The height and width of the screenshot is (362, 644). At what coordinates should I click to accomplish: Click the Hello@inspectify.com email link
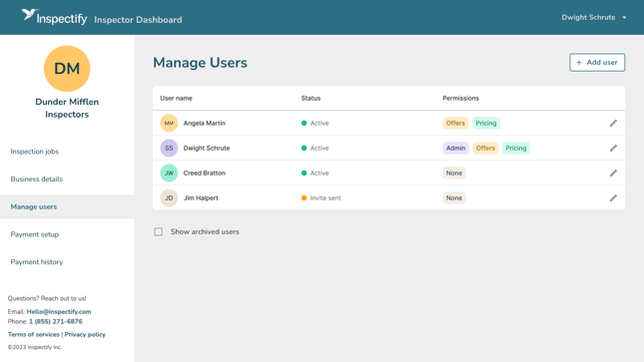[59, 311]
